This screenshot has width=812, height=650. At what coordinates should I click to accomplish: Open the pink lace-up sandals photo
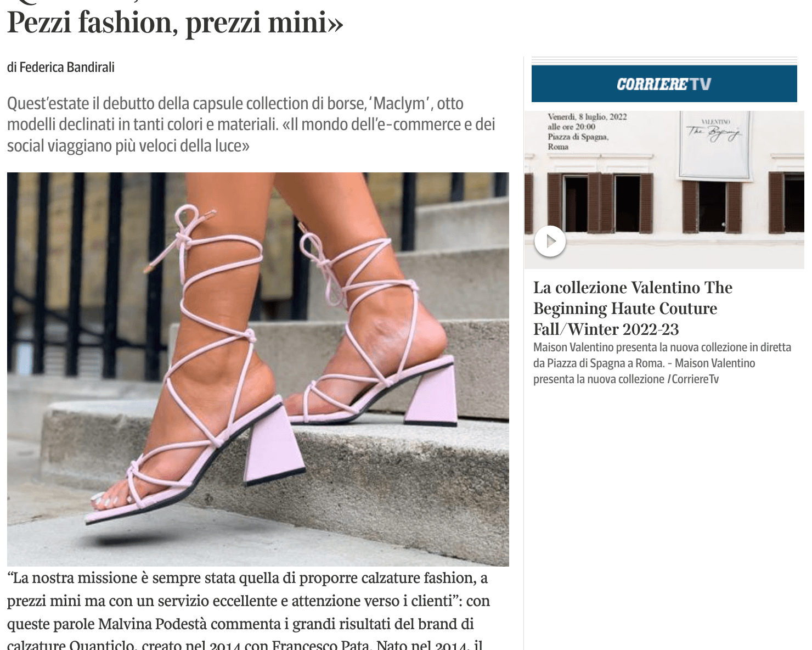click(258, 369)
